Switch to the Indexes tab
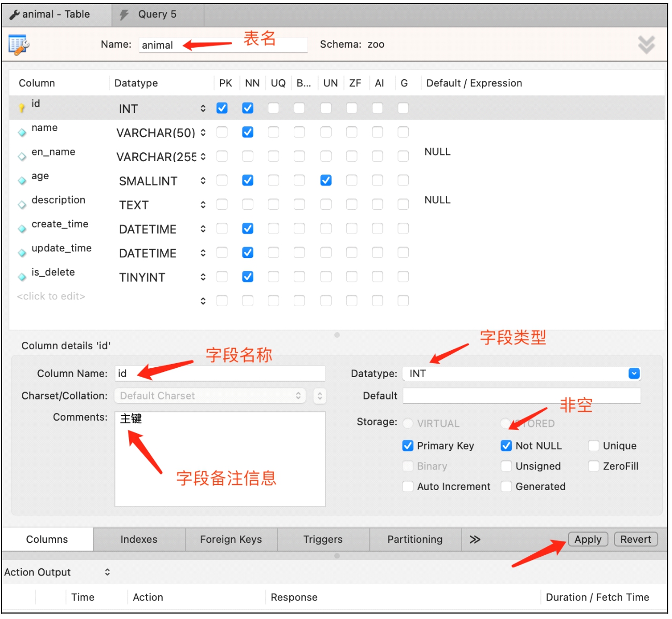Viewport: 672px width, 619px height. click(139, 539)
